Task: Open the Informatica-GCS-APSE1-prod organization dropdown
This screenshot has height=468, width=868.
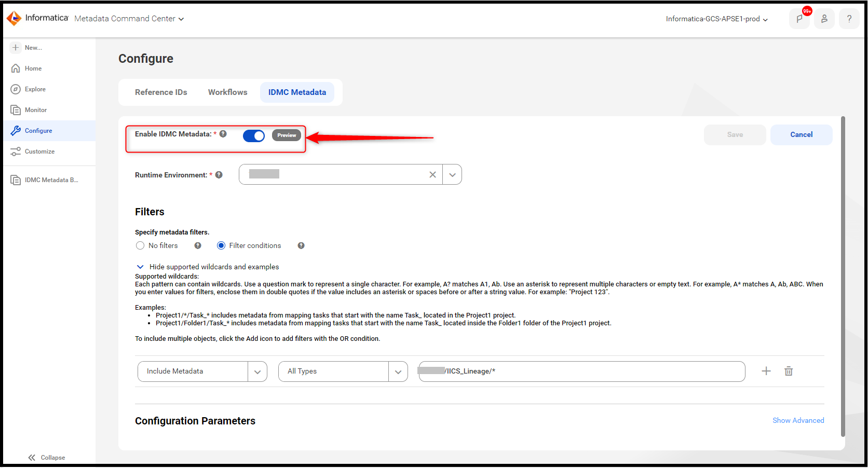Action: coord(717,19)
